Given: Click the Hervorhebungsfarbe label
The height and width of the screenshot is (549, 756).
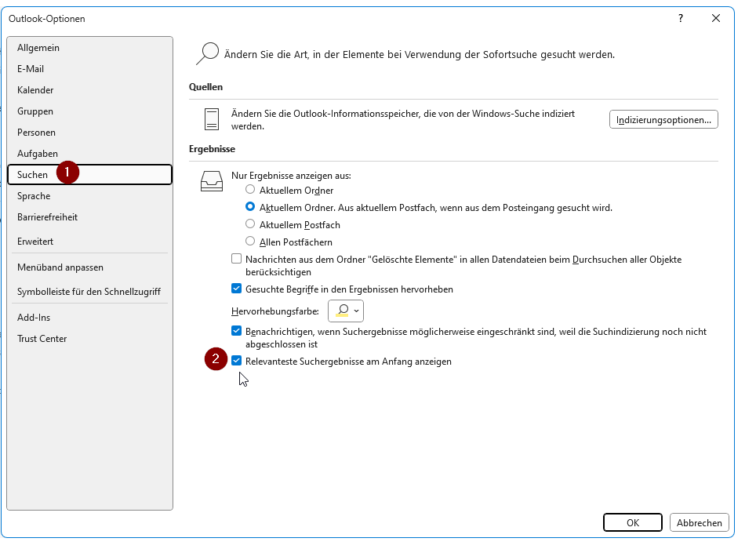Looking at the screenshot, I should (275, 311).
